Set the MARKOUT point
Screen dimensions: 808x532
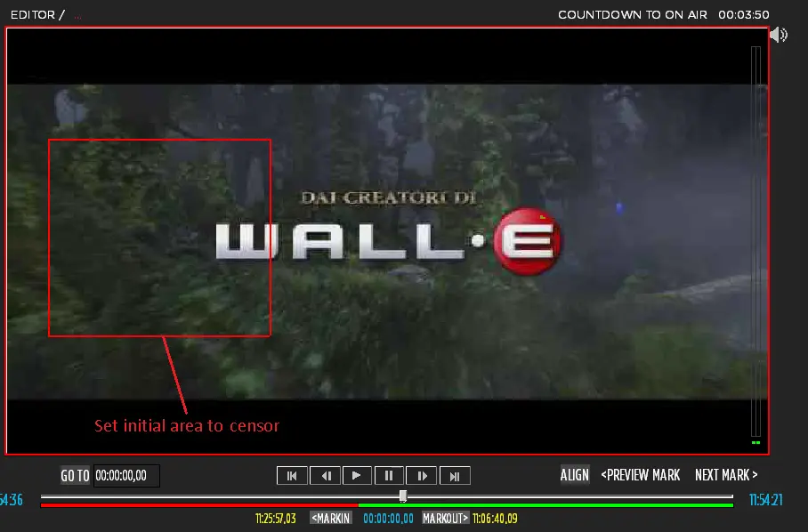point(445,518)
